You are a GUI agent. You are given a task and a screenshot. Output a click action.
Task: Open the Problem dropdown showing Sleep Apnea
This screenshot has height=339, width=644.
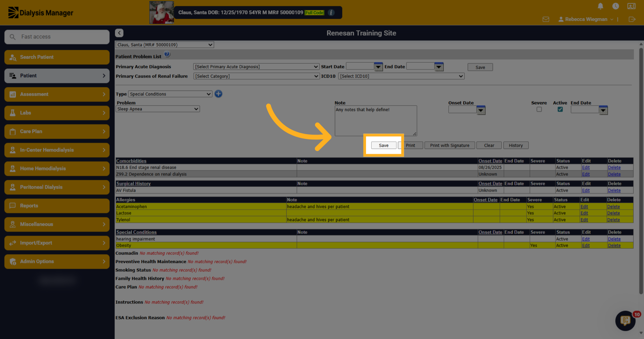pyautogui.click(x=158, y=109)
